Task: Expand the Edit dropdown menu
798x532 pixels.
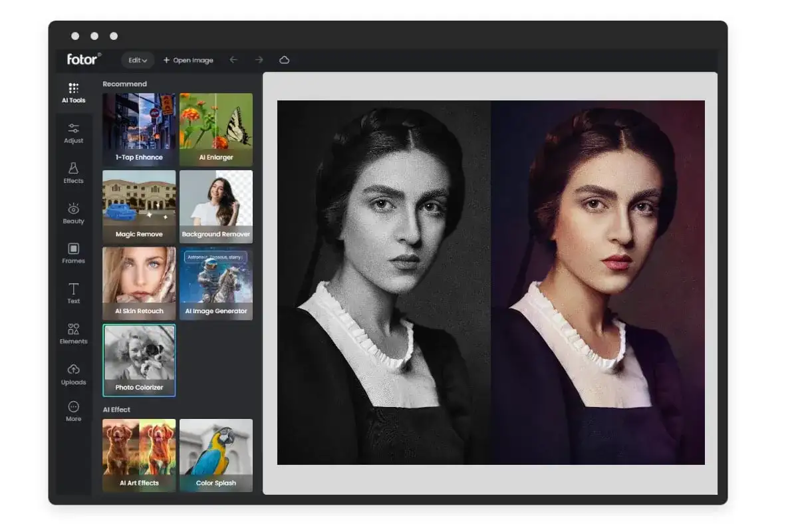Action: [138, 60]
